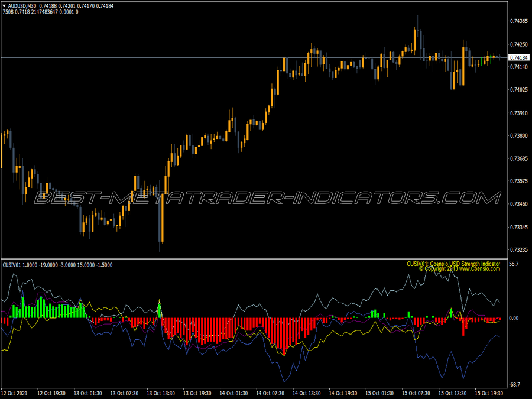Click the price axis value 0.74250
The image size is (532, 399).
coord(519,44)
